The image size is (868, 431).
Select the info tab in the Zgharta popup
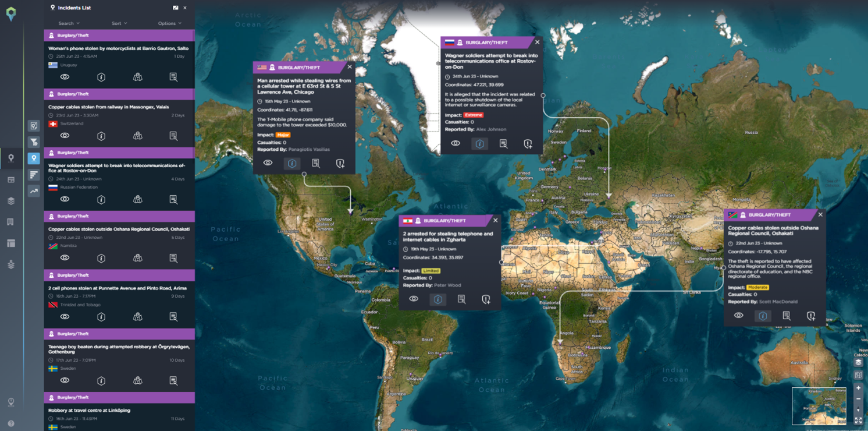tap(437, 299)
